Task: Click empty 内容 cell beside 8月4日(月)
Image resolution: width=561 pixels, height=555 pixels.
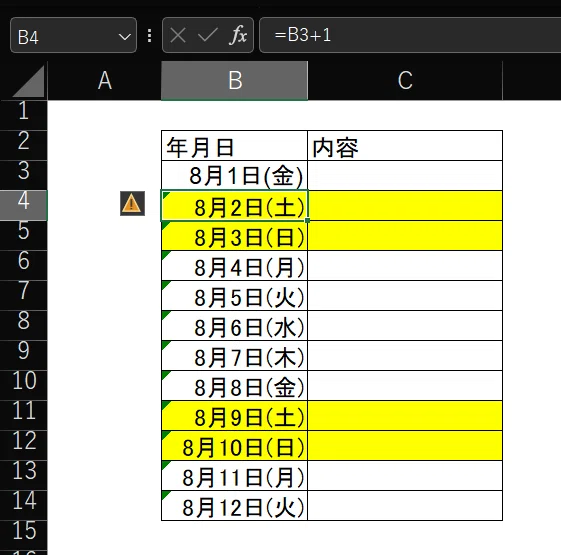Action: coord(405,266)
